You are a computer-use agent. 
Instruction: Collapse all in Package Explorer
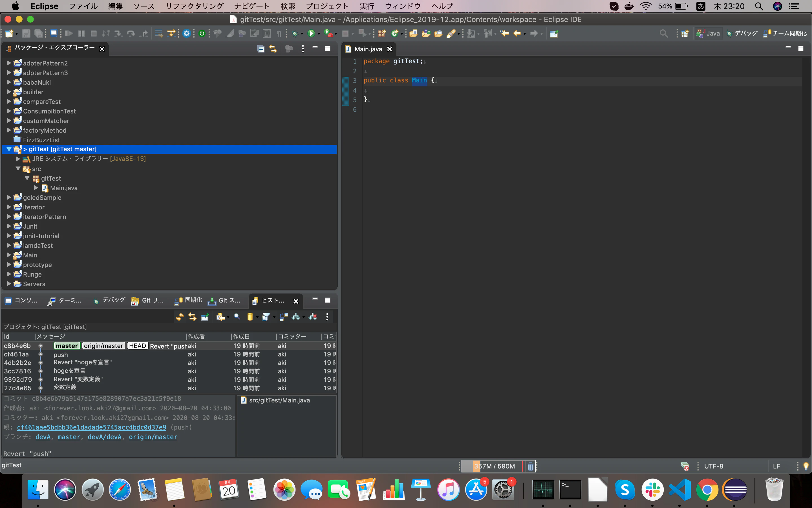coord(261,49)
